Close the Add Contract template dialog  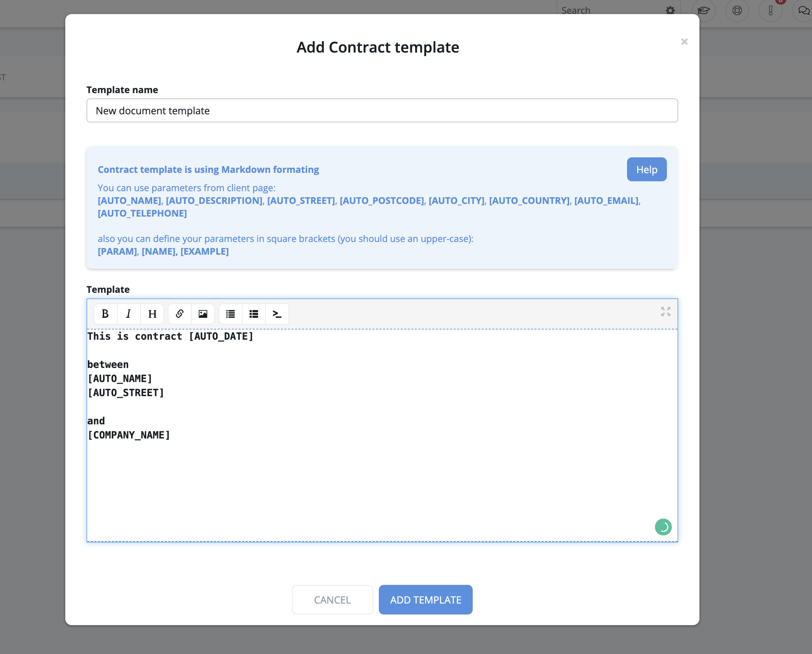(x=684, y=41)
